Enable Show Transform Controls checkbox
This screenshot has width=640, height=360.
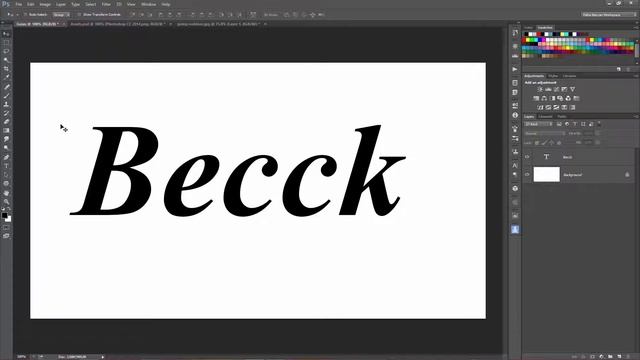tap(79, 15)
